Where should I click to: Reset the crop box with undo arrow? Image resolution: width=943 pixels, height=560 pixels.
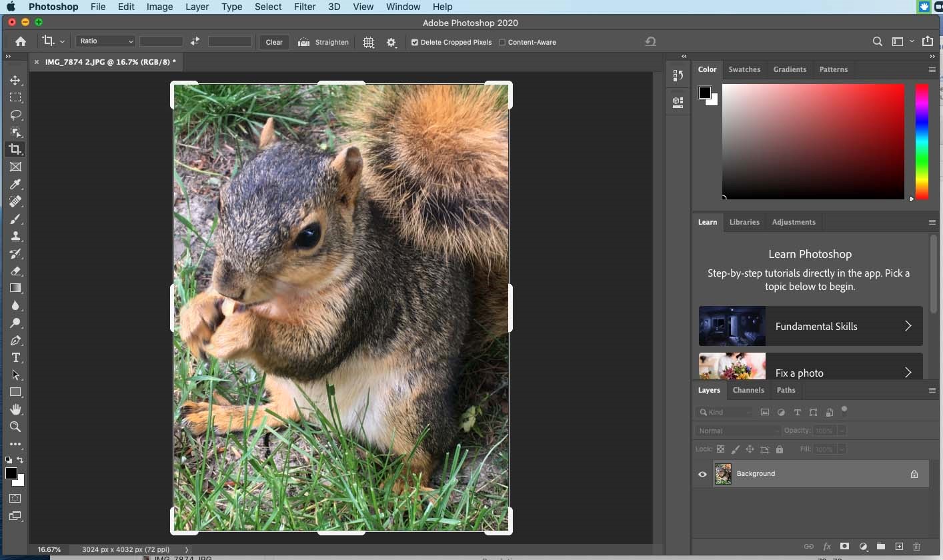650,41
